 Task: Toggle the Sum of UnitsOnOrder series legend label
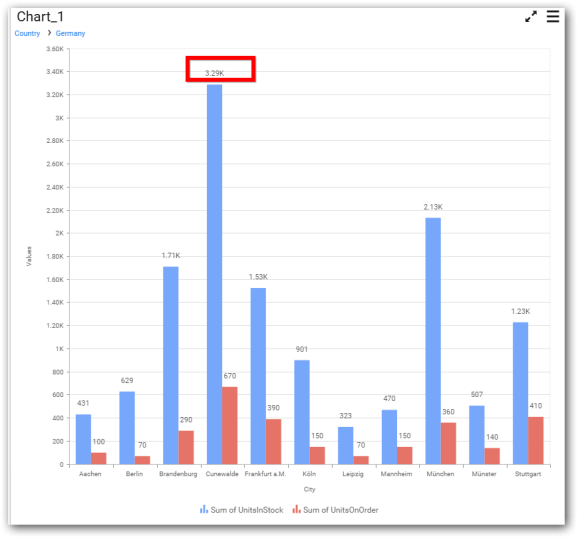pos(341,510)
